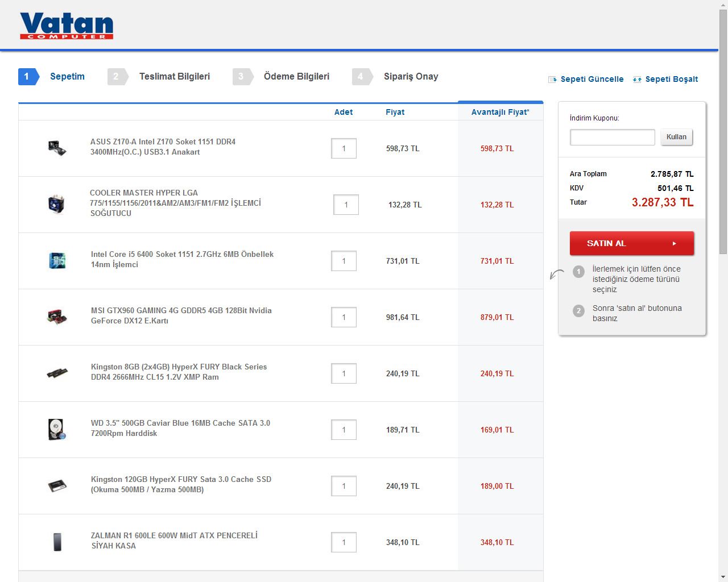Open the Cooler Master Hyper cooler thumbnail
The image size is (728, 582).
(x=56, y=204)
